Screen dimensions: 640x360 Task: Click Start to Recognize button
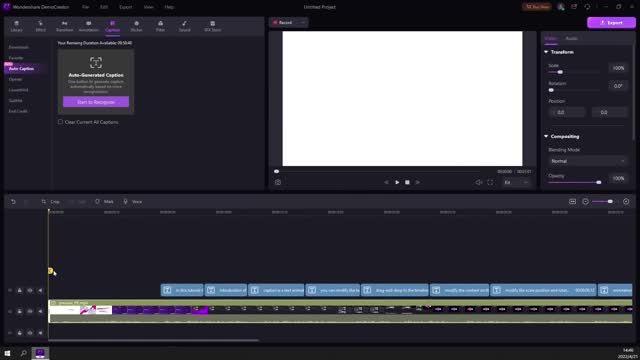96,102
